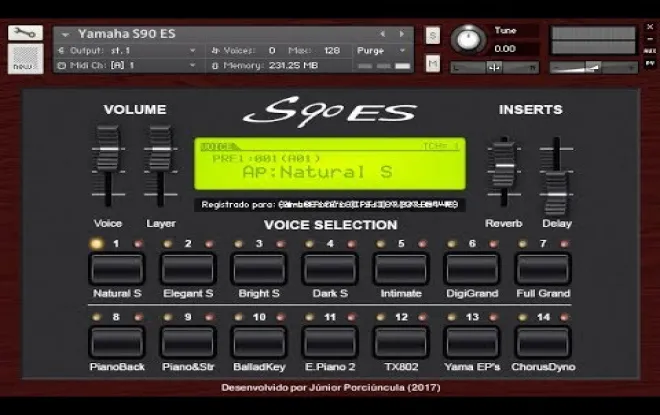
Task: Select voice button 13 Yama EP's
Action: [x=472, y=342]
